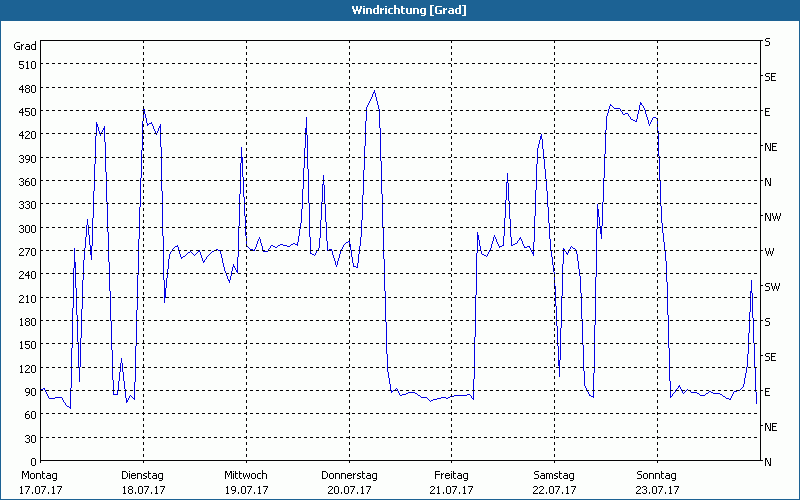800x500 pixels.
Task: Select the Samstag day label
Action: click(554, 475)
